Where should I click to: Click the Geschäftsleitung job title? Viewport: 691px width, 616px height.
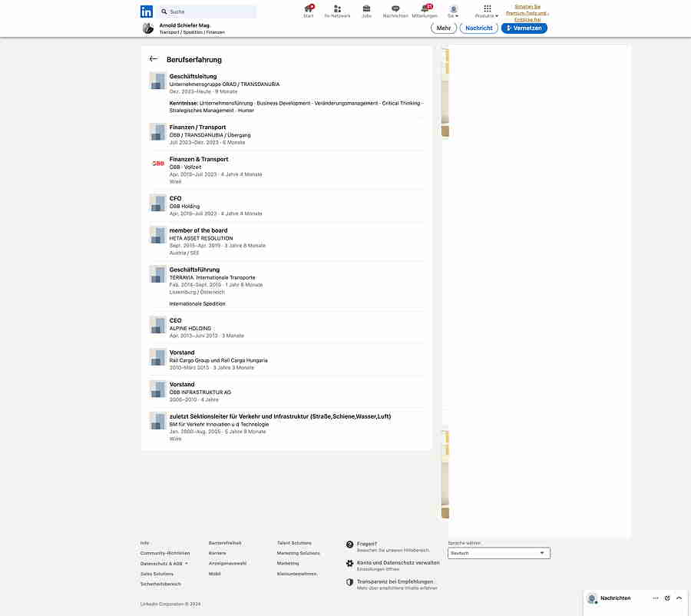[193, 76]
